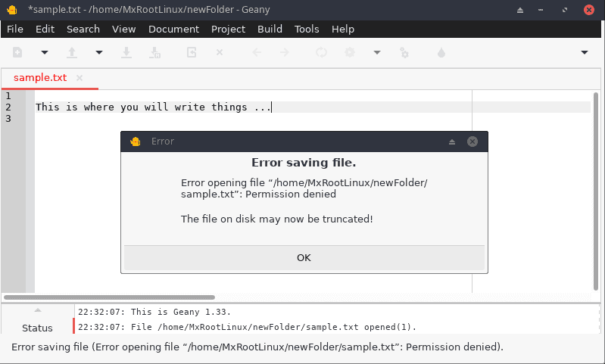
Task: Click the Navigate Back arrow icon
Action: point(257,52)
